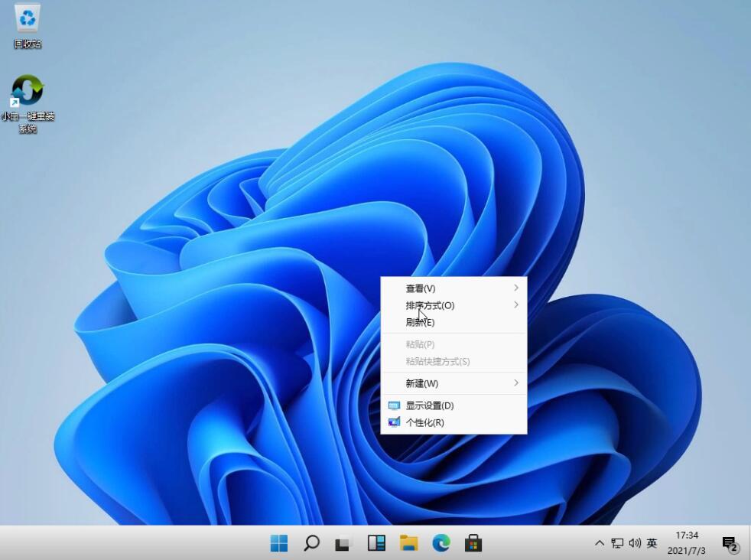Open Search from the taskbar
This screenshot has width=751, height=560.
(311, 543)
